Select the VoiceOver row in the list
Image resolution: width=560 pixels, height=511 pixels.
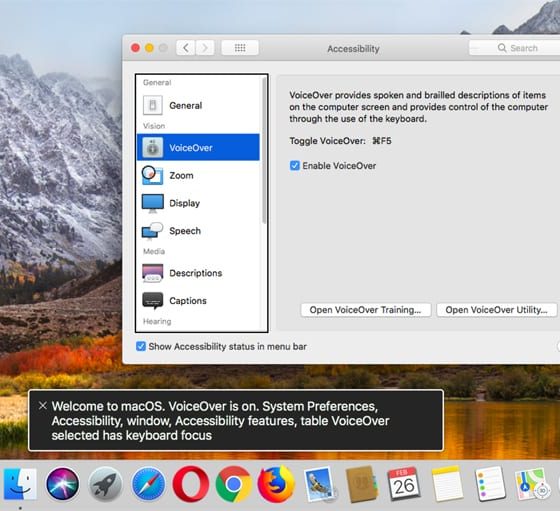pyautogui.click(x=198, y=147)
